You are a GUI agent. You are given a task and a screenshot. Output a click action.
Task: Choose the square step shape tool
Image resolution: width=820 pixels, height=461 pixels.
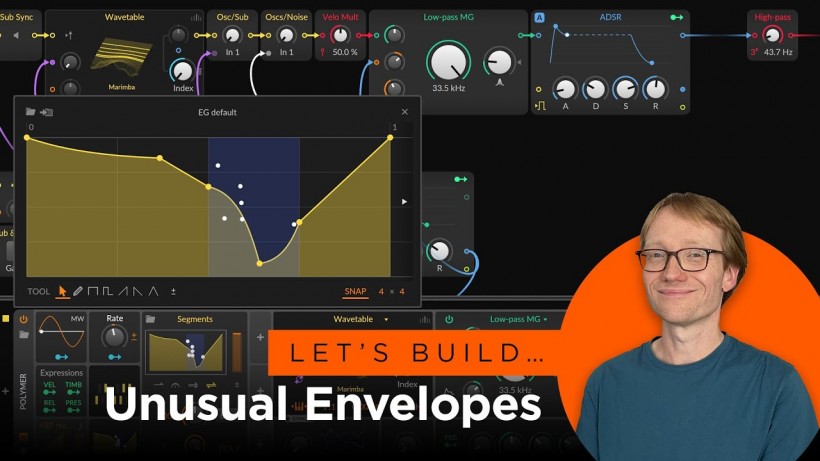[x=93, y=291]
